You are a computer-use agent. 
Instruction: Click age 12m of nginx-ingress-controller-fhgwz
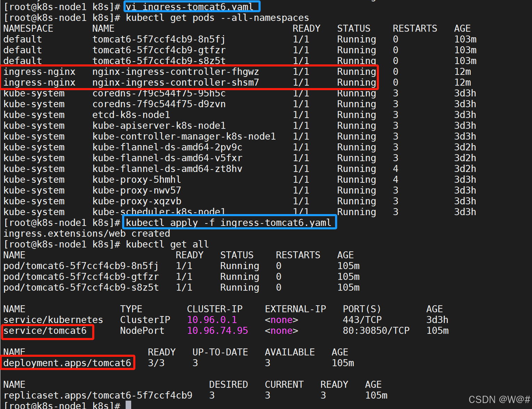(462, 72)
